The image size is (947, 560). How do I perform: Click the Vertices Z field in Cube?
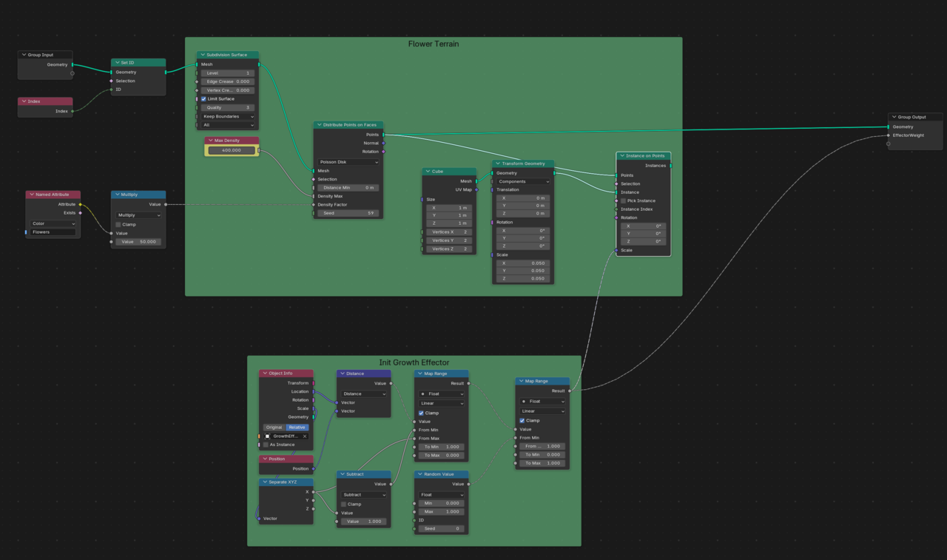click(449, 249)
